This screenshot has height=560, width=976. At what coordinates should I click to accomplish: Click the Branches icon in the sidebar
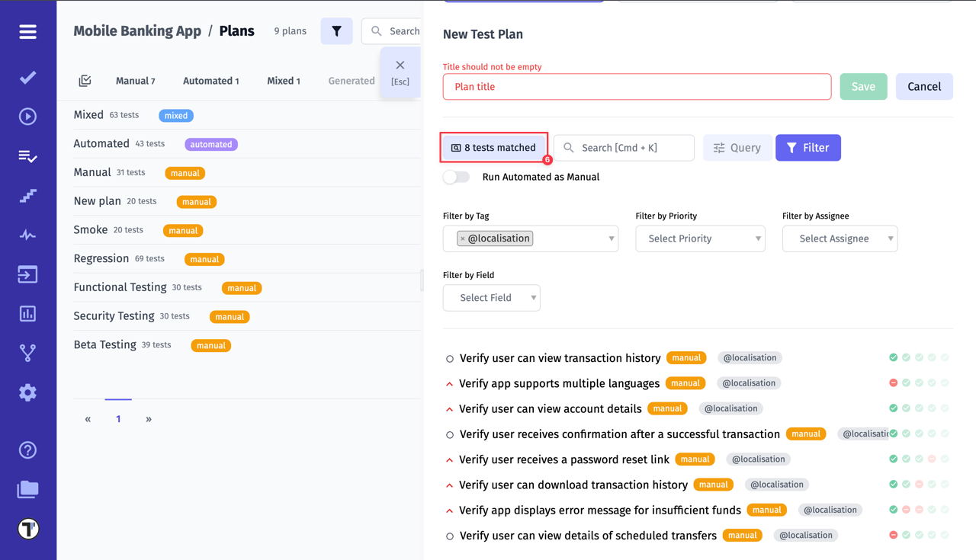click(27, 353)
